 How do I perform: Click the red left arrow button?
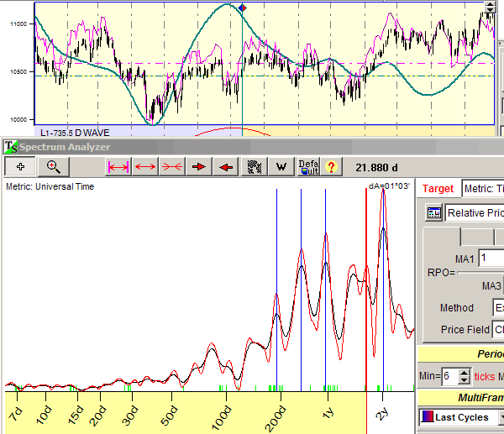(x=226, y=167)
